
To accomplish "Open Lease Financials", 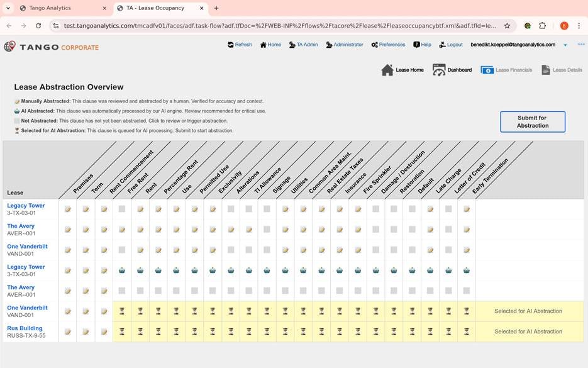I will (x=506, y=70).
